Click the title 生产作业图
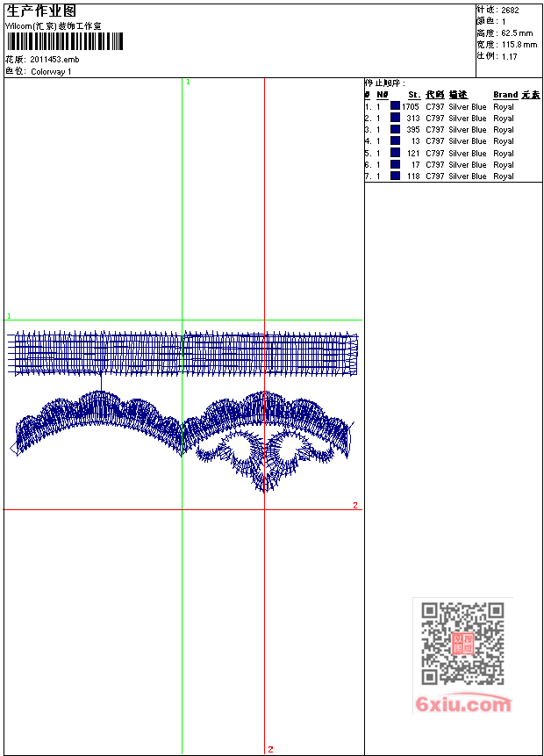Viewport: 544px width, 756px height. (41, 11)
